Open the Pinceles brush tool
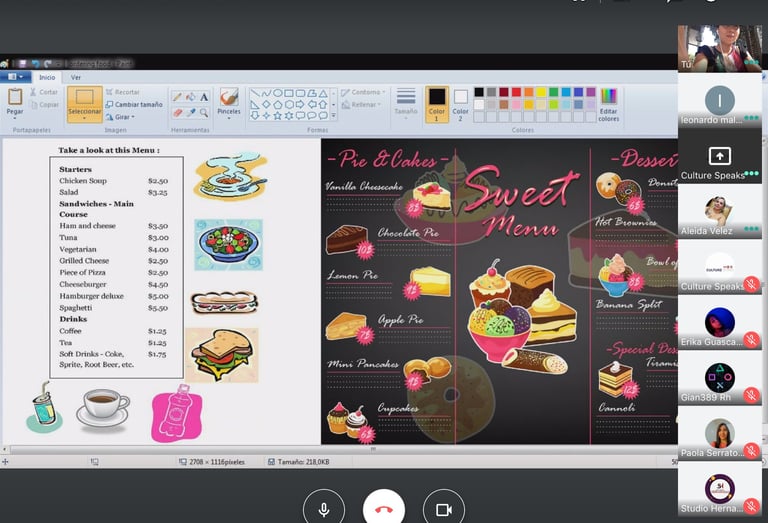The width and height of the screenshot is (768, 523). pos(229,102)
